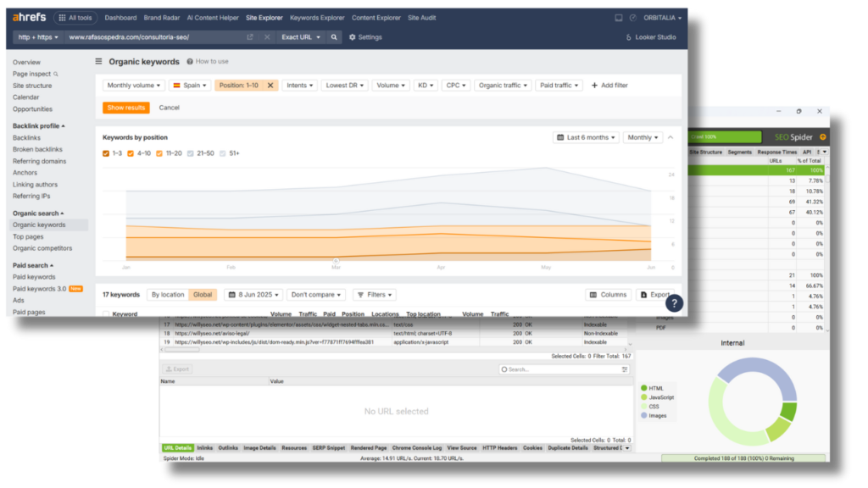The height and width of the screenshot is (488, 868).
Task: Open the Last 6 months range dropdown
Action: (587, 137)
